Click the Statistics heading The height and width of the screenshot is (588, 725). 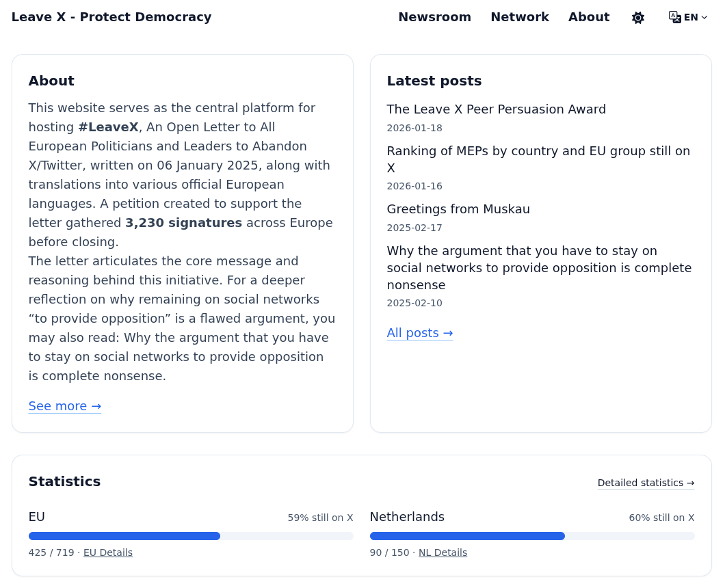(x=64, y=481)
